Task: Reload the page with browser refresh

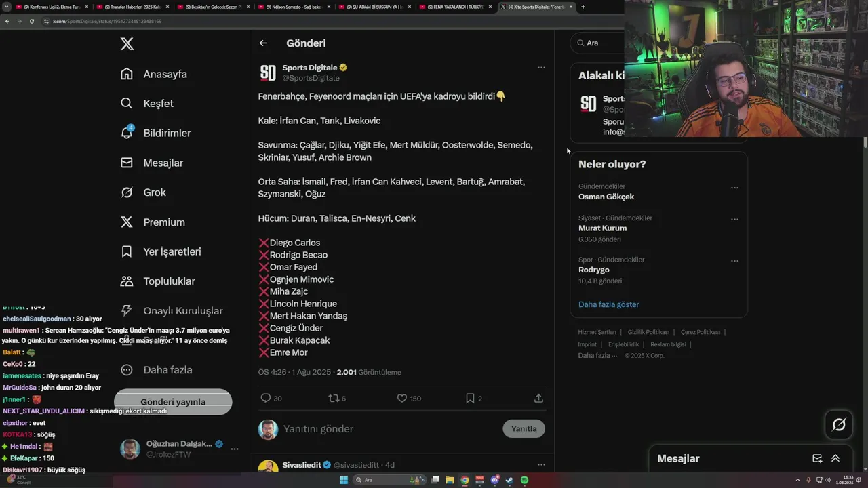Action: coord(32,21)
